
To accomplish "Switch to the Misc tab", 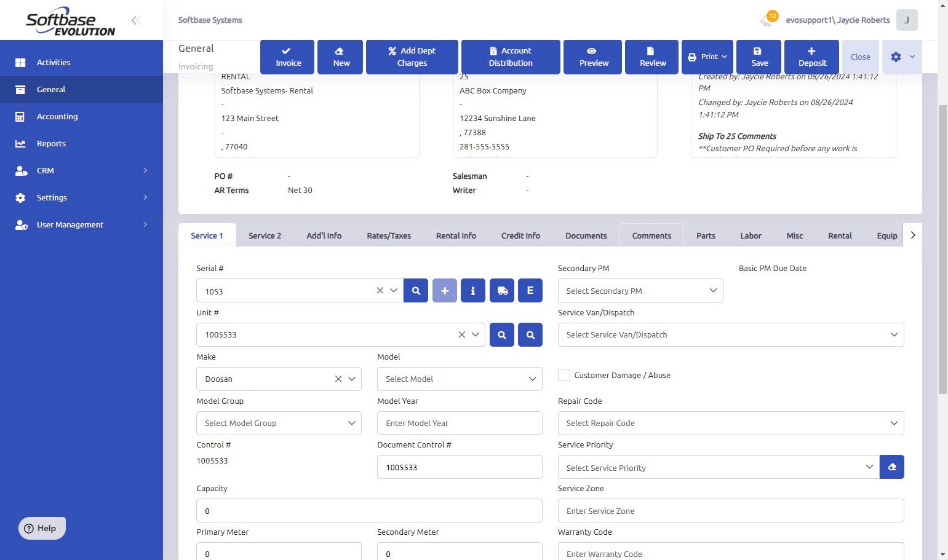I will point(795,236).
